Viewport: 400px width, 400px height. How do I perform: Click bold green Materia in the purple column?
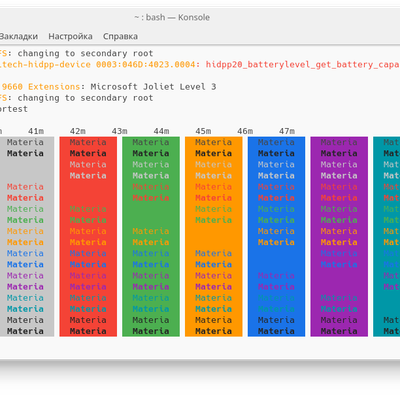[339, 220]
